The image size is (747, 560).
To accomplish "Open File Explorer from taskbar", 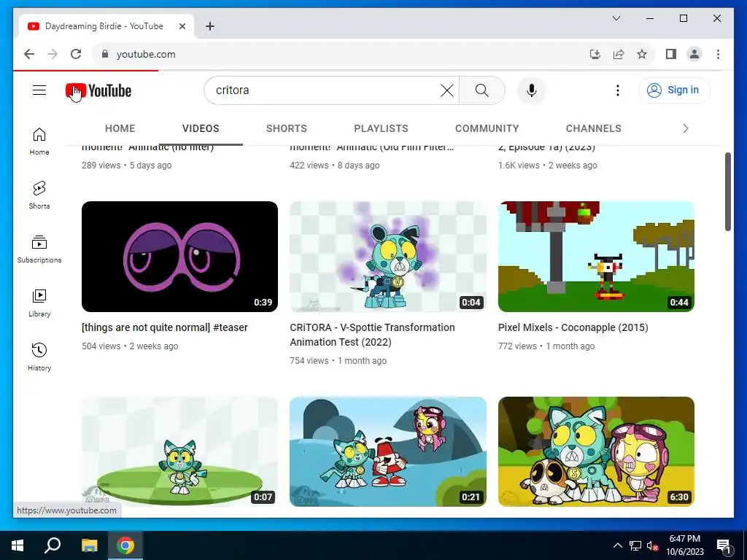I will [89, 545].
